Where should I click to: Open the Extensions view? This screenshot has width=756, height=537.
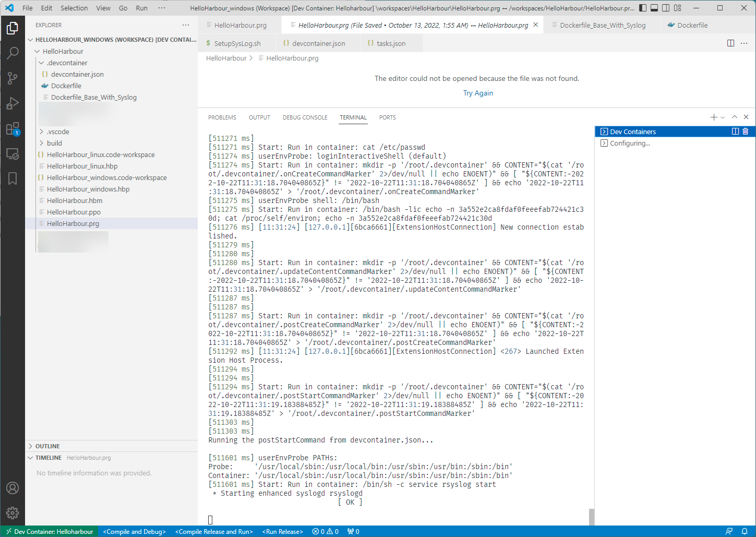(x=13, y=129)
